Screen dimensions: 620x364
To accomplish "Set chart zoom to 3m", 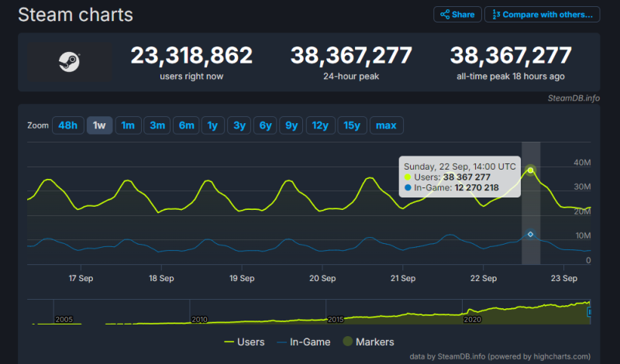I will [x=157, y=125].
